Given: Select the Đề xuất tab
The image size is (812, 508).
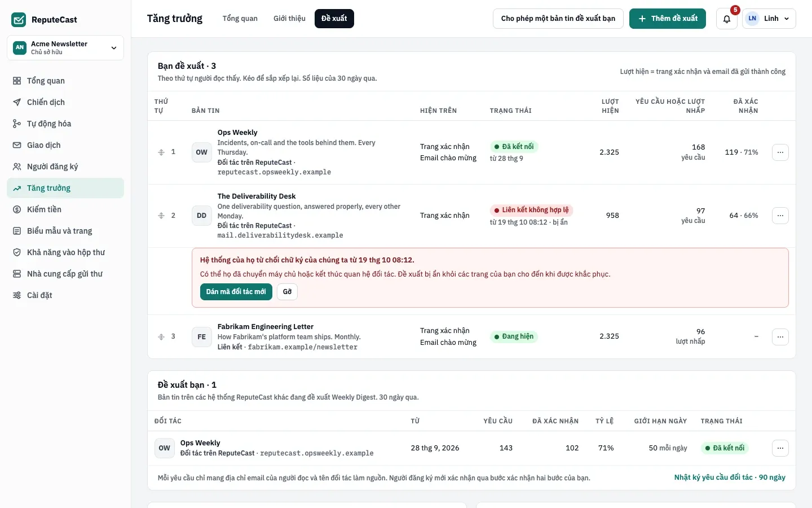Looking at the screenshot, I should coord(334,19).
